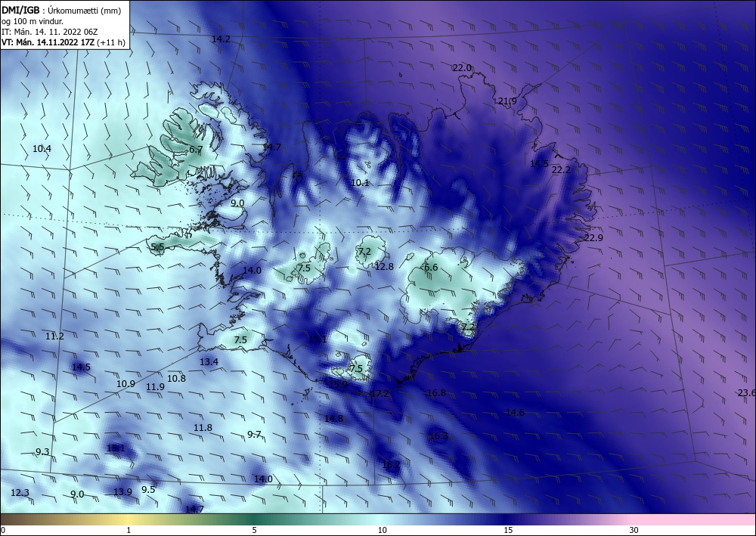Viewport: 756px width, 536px height.
Task: Click the 12.3 value label
Action: 20,492
